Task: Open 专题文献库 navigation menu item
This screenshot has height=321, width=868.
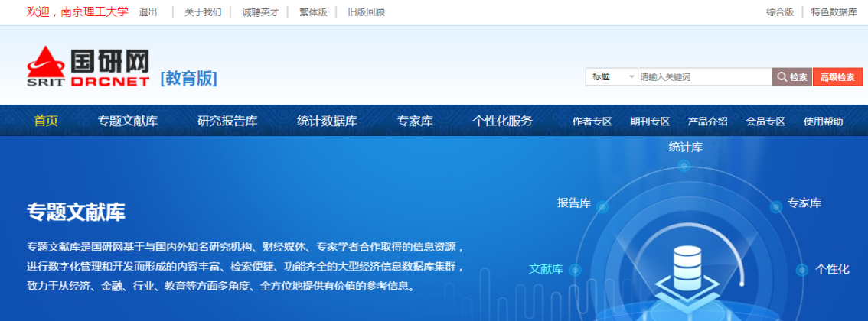Action: click(128, 121)
